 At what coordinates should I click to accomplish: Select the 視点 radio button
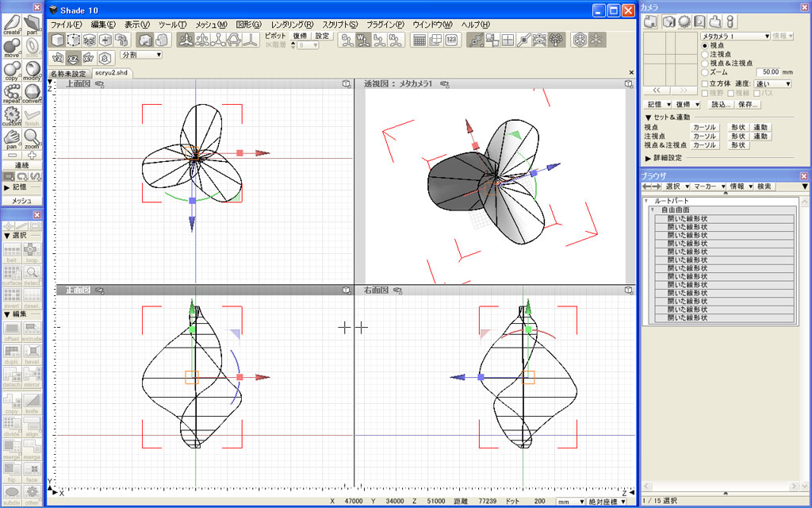705,45
